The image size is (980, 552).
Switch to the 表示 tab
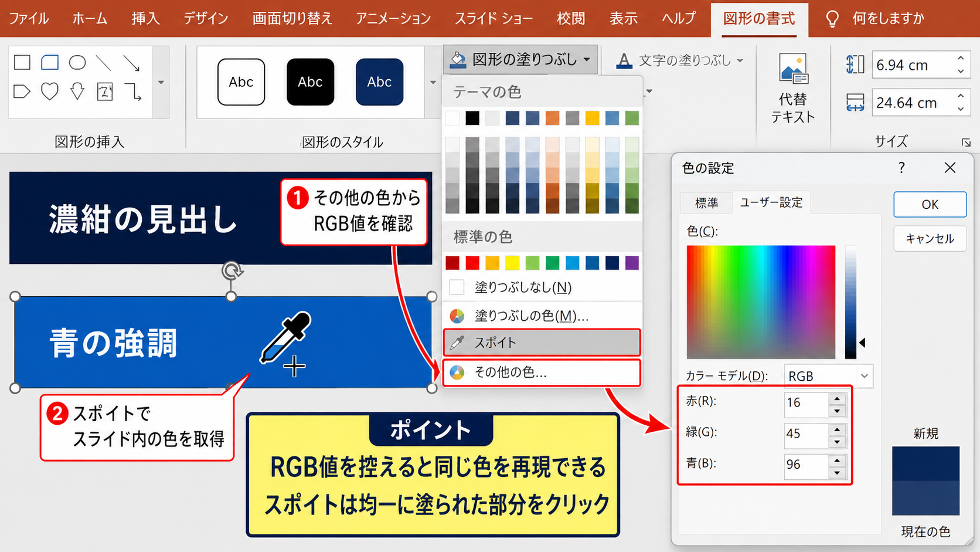point(624,18)
